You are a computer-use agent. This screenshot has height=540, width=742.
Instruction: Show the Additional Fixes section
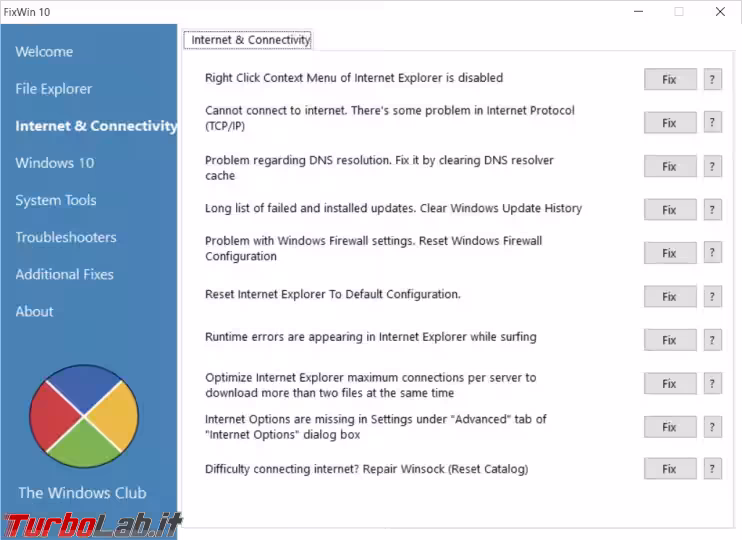click(x=64, y=274)
